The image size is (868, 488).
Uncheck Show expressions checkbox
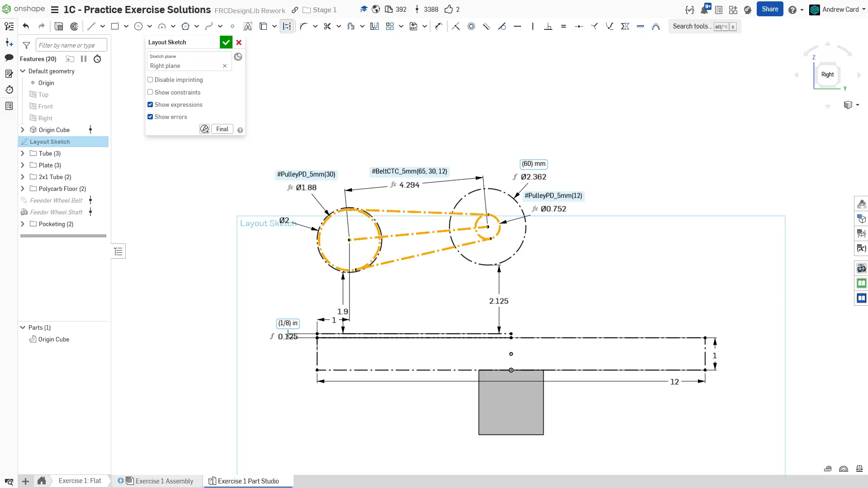150,104
